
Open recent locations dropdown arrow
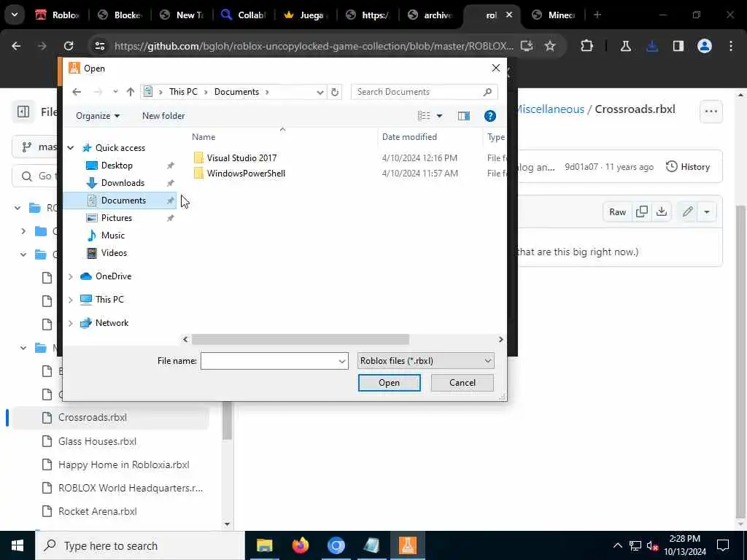[115, 92]
